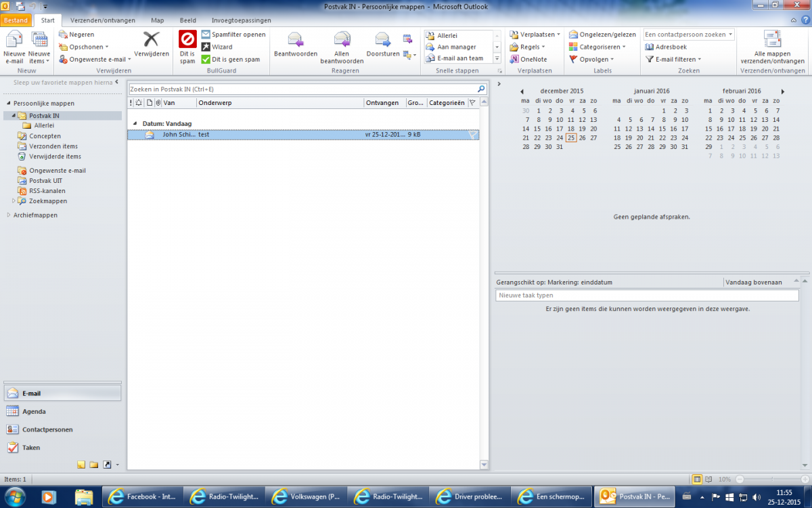This screenshot has width=812, height=508.
Task: Switch to normal view icon in status bar
Action: (x=698, y=479)
